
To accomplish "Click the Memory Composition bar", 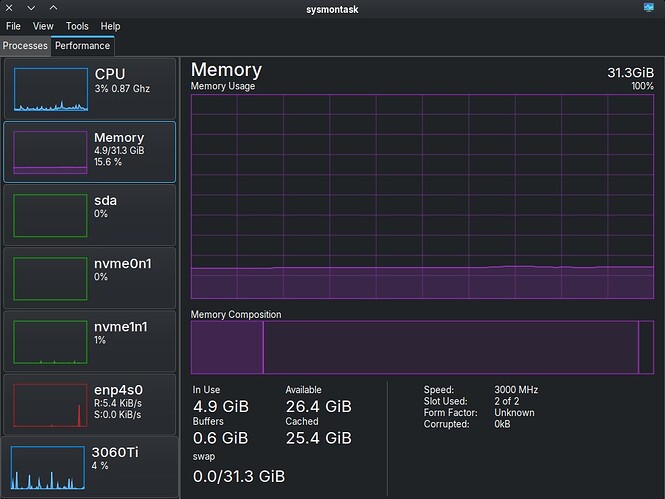I will click(x=422, y=347).
